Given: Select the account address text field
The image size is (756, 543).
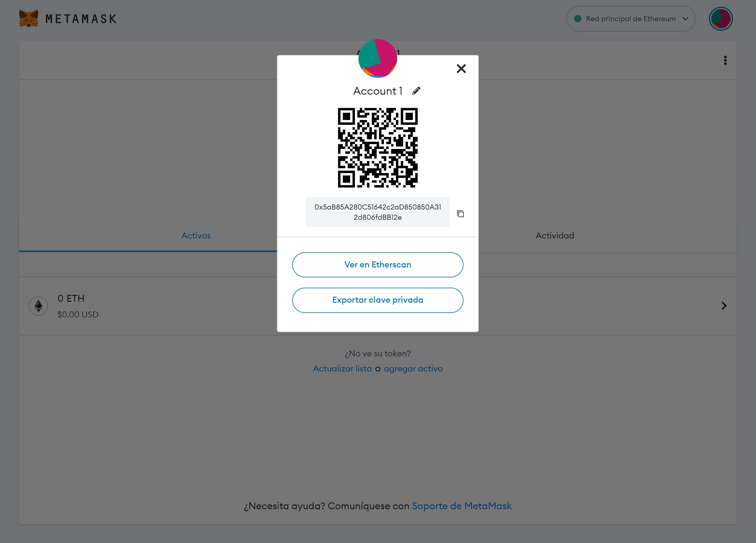Looking at the screenshot, I should [378, 212].
